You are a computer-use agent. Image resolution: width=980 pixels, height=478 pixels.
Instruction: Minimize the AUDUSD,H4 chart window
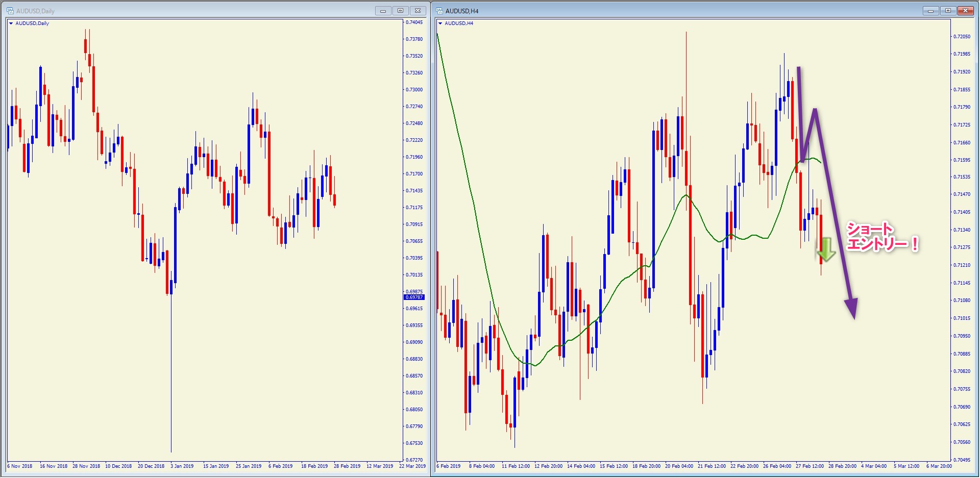[930, 11]
